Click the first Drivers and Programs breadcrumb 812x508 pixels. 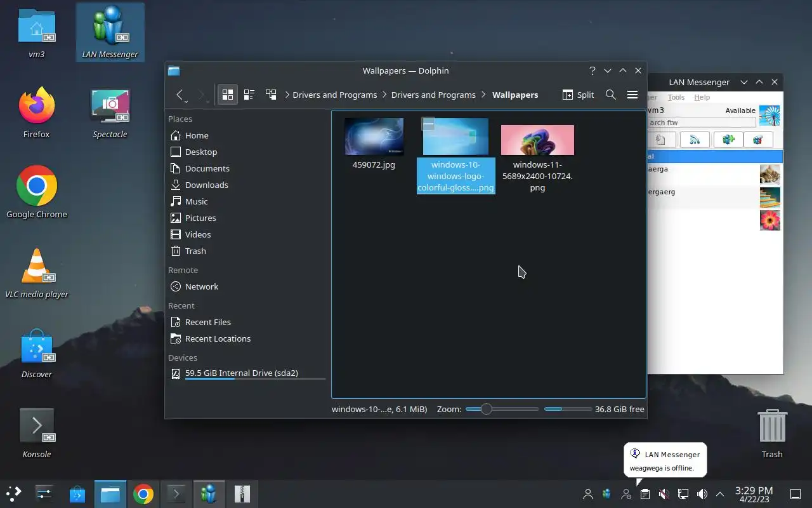tap(335, 95)
